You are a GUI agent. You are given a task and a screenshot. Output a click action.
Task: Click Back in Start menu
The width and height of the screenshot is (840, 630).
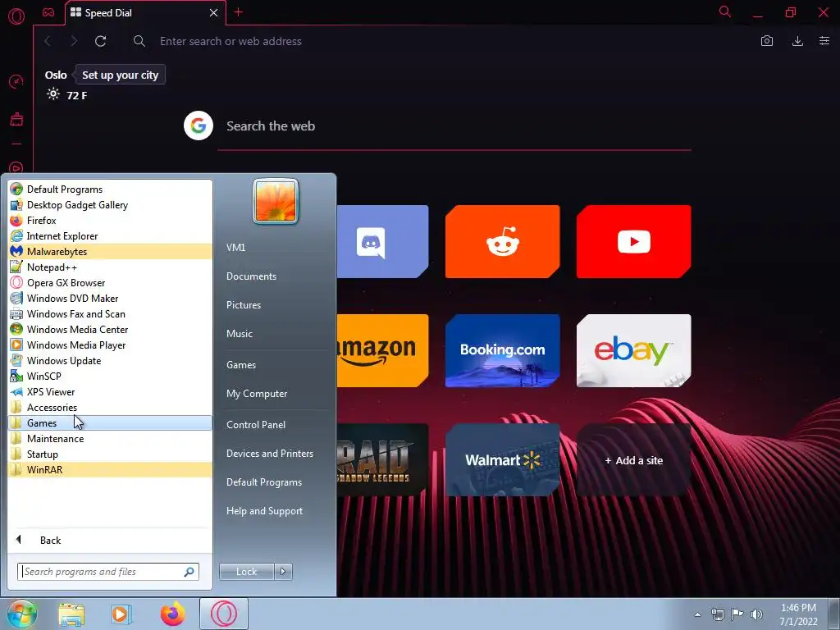(x=111, y=540)
